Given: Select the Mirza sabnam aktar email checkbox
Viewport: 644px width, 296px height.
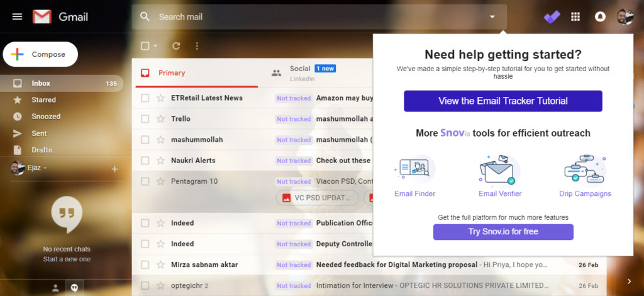Looking at the screenshot, I should point(145,265).
